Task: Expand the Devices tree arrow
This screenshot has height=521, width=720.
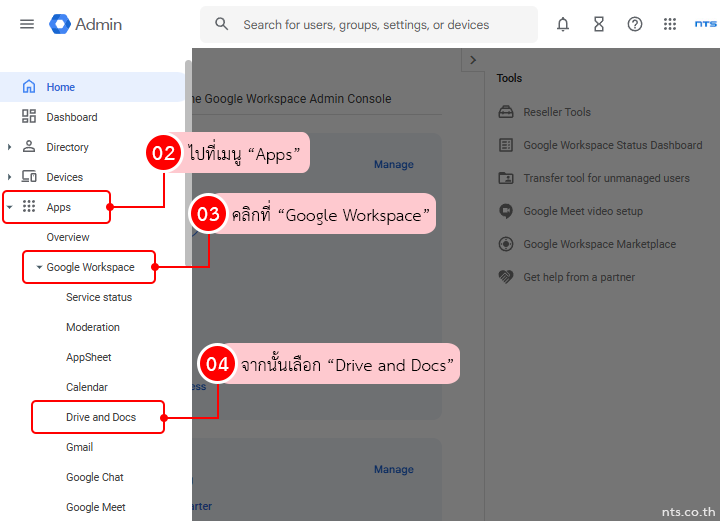Action: click(10, 177)
